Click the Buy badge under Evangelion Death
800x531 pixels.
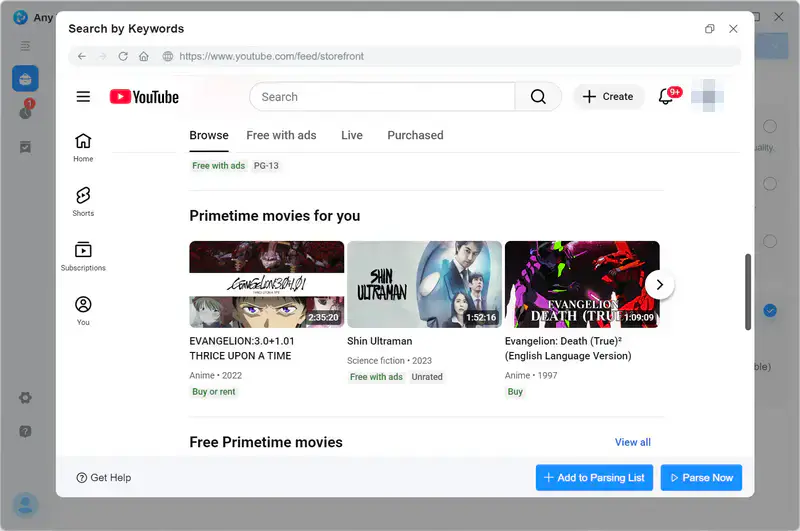pyautogui.click(x=515, y=392)
